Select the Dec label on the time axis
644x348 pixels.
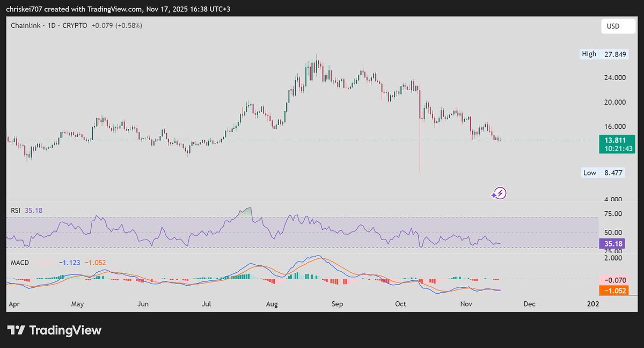point(529,303)
